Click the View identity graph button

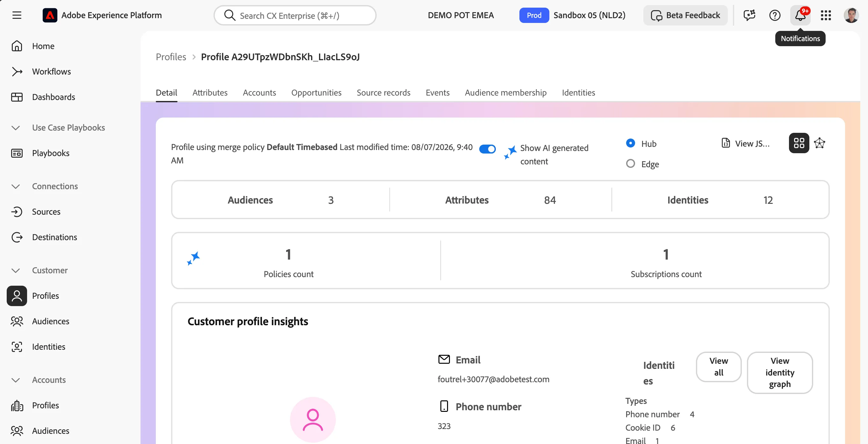point(780,373)
